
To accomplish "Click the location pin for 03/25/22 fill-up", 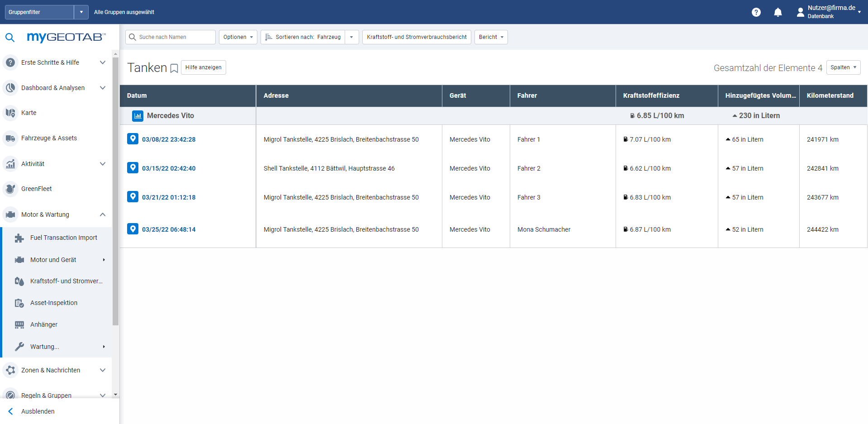I will click(x=133, y=229).
